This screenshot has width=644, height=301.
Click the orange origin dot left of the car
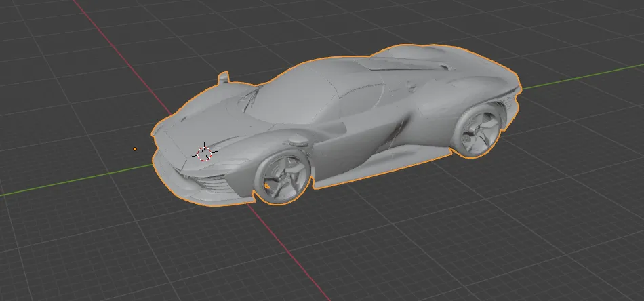pos(135,148)
